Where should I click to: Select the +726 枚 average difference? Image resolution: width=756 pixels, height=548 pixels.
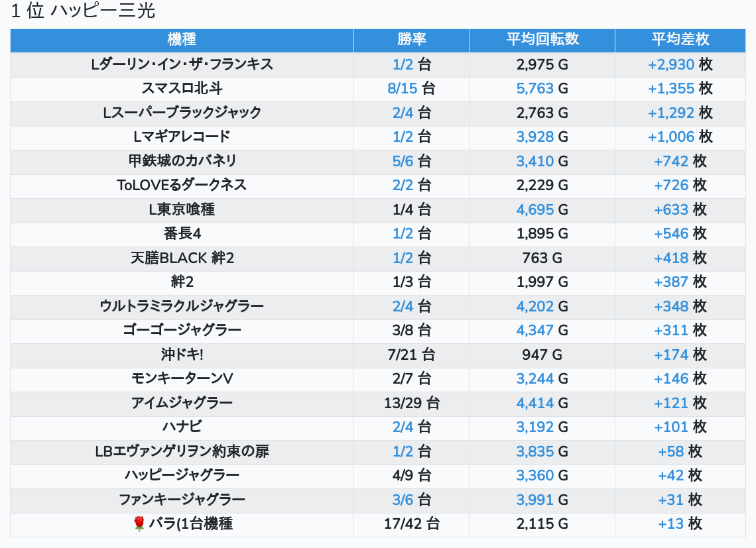680,185
